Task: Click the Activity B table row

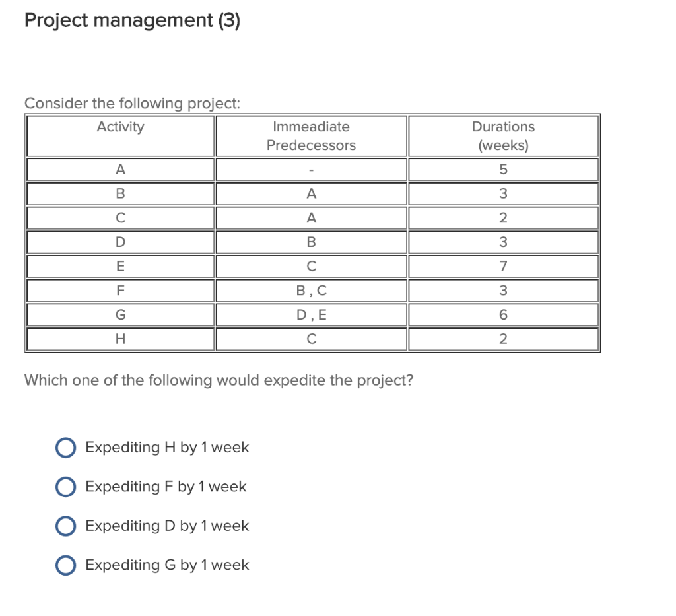Action: (120, 193)
